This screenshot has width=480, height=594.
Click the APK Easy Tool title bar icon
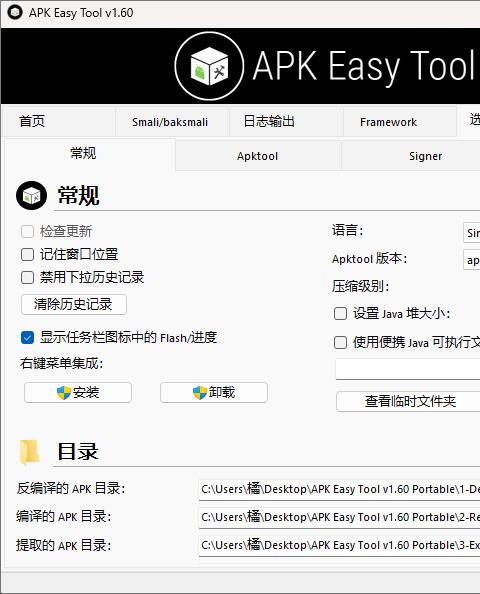[x=15, y=13]
